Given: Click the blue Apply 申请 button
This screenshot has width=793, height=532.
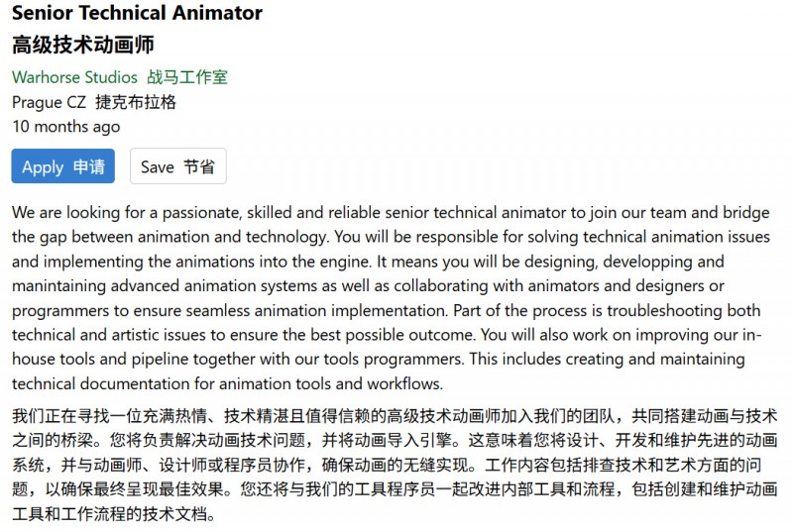Looking at the screenshot, I should click(x=62, y=166).
